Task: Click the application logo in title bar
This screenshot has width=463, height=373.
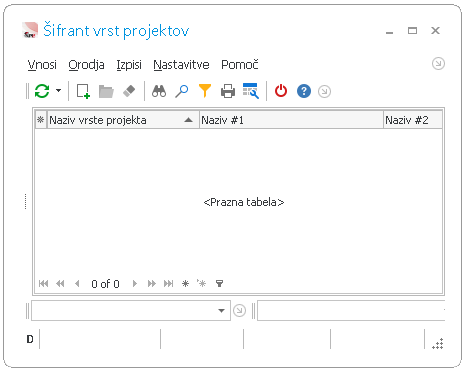Action: tap(30, 30)
